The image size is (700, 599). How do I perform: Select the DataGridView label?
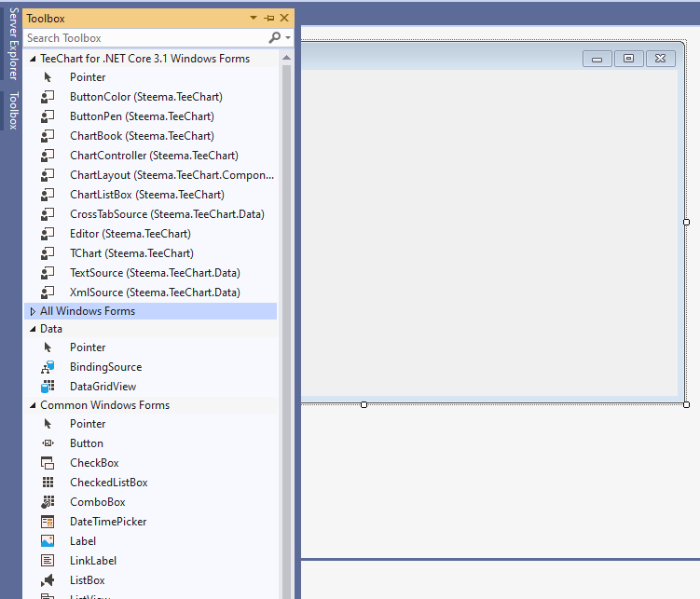pos(103,387)
